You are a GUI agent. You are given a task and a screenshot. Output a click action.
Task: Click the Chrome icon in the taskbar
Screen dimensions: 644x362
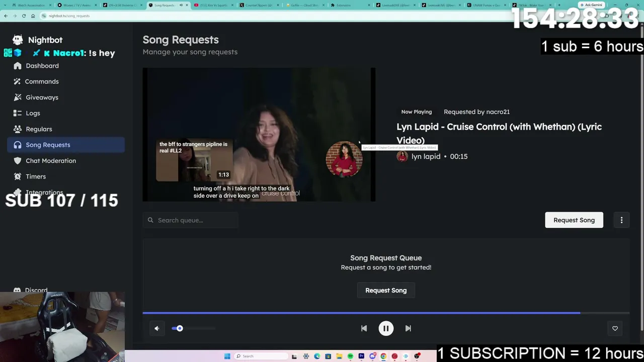383,356
